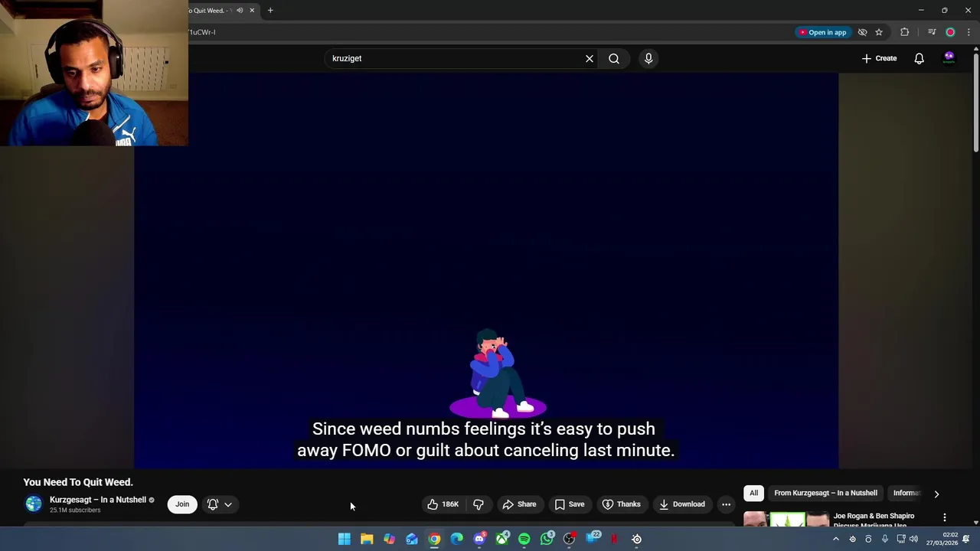Toggle the channel notification bell
Viewport: 980px width, 551px height.
tap(213, 504)
